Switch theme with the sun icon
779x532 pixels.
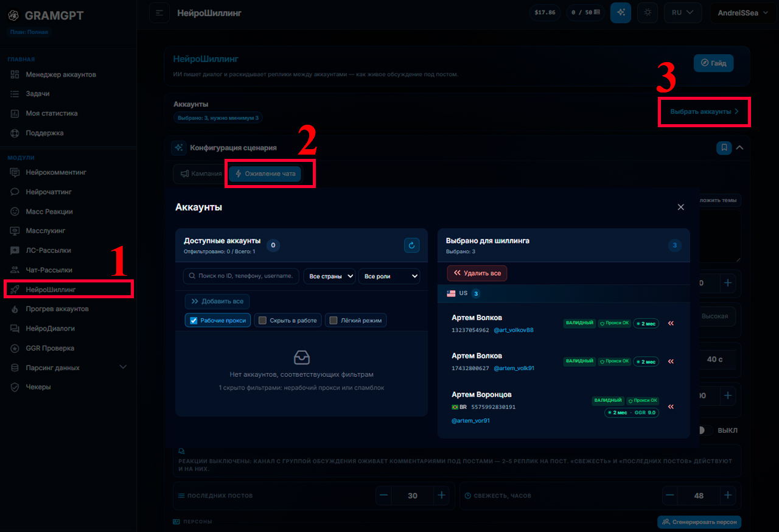648,13
